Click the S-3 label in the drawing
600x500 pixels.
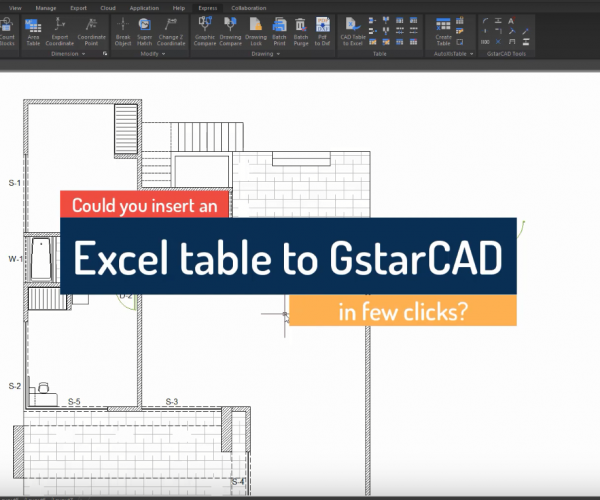[x=172, y=401]
